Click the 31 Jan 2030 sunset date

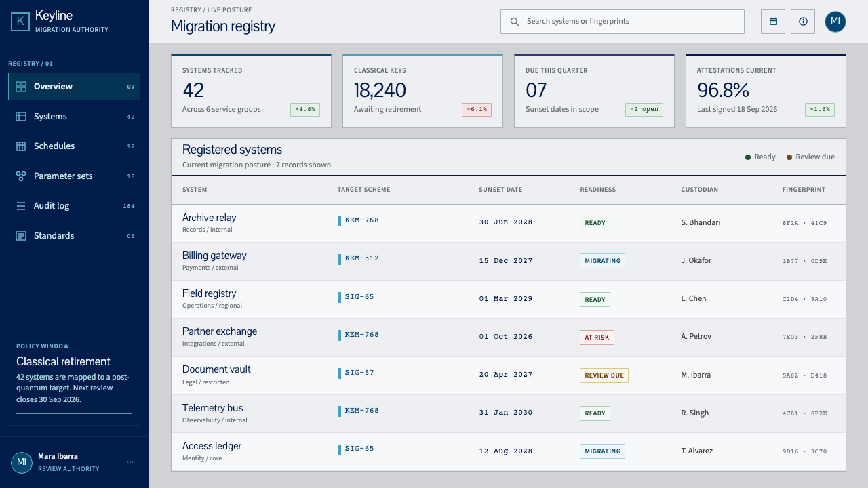pos(506,413)
